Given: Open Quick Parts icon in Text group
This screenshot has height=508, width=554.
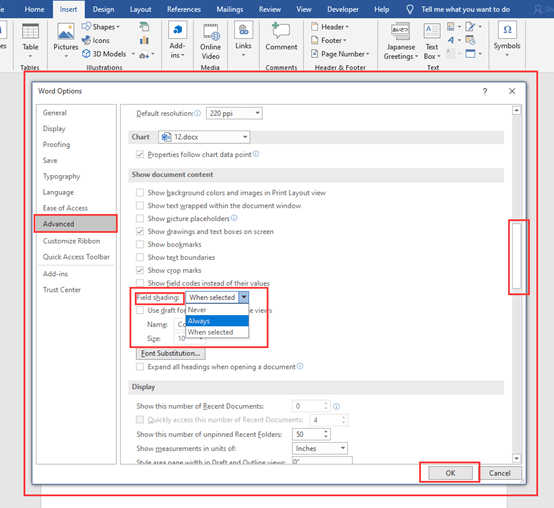Looking at the screenshot, I should point(451,26).
